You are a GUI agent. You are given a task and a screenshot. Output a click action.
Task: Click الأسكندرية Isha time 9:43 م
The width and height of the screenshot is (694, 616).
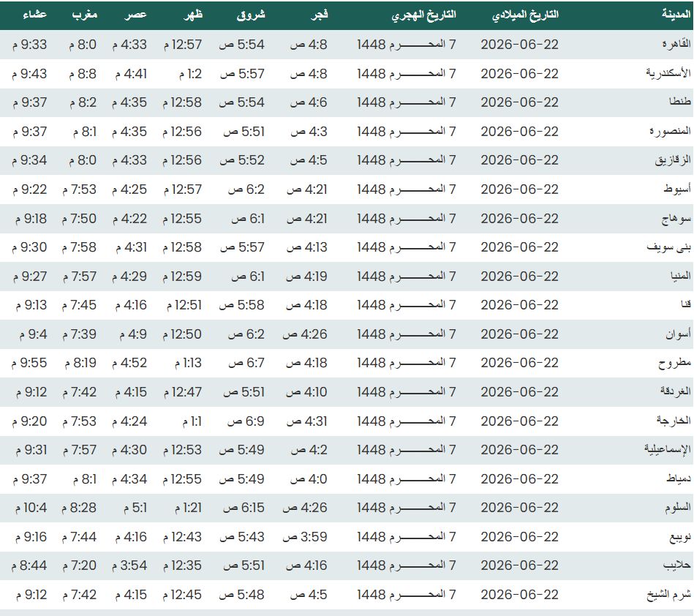coord(29,73)
